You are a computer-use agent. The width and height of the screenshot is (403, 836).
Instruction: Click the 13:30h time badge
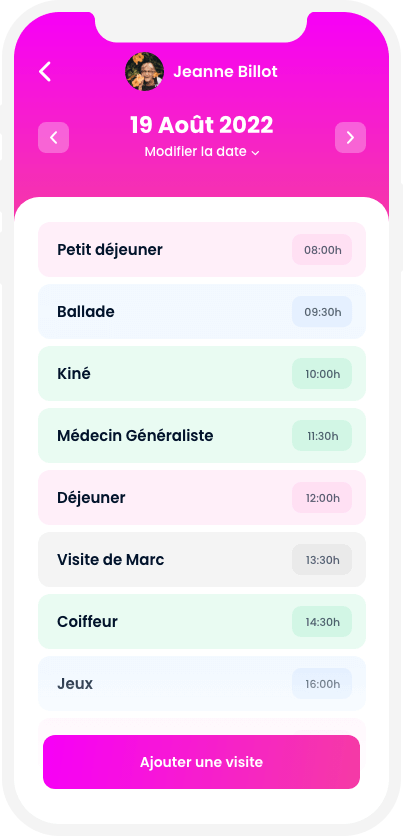coord(322,559)
